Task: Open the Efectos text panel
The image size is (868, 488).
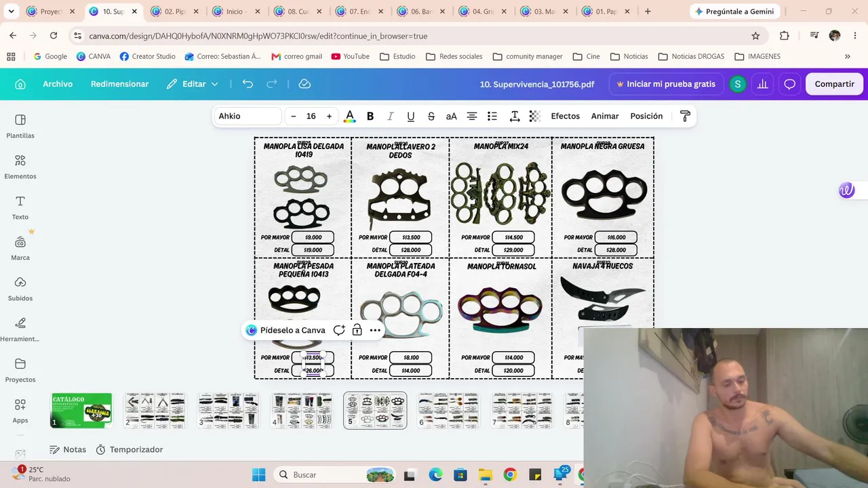Action: point(566,117)
